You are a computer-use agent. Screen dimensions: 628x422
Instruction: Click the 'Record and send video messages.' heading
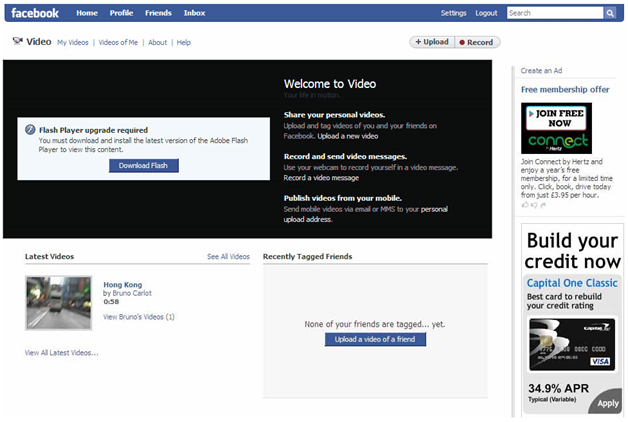coord(345,157)
